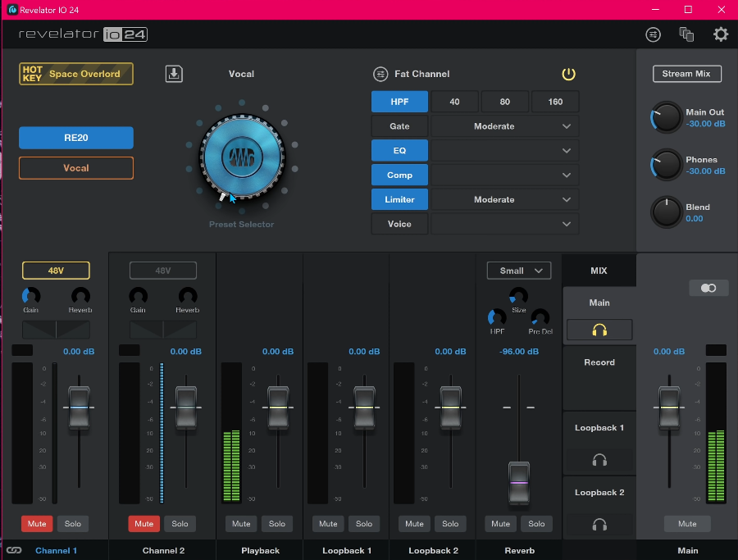The height and width of the screenshot is (560, 738).
Task: Click the save preset download icon
Action: pos(174,74)
